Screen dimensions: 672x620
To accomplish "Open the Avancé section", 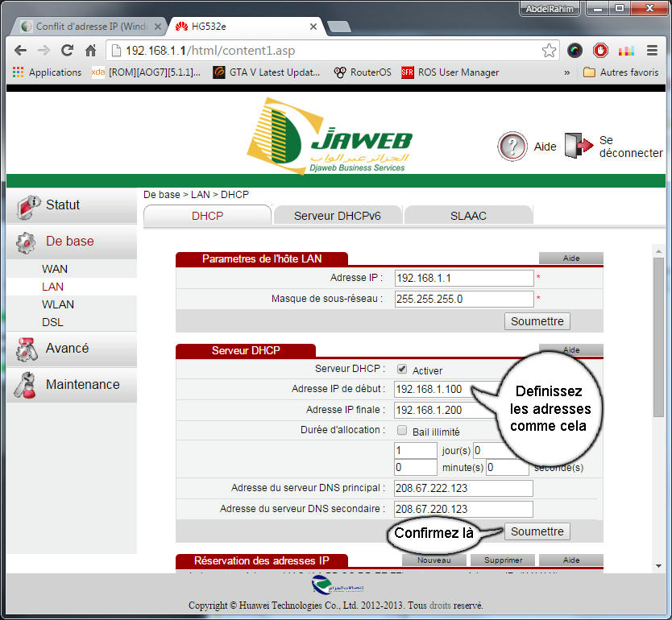I will 72,349.
